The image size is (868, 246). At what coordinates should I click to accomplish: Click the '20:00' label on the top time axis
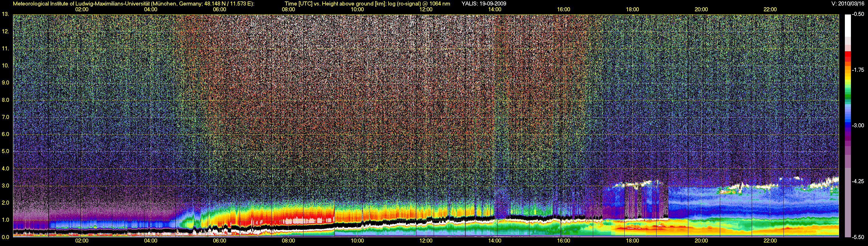tap(701, 10)
